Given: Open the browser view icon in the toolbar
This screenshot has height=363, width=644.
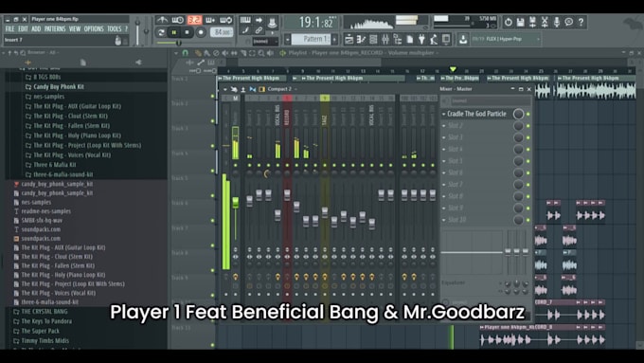Looking at the screenshot, I should 397,40.
